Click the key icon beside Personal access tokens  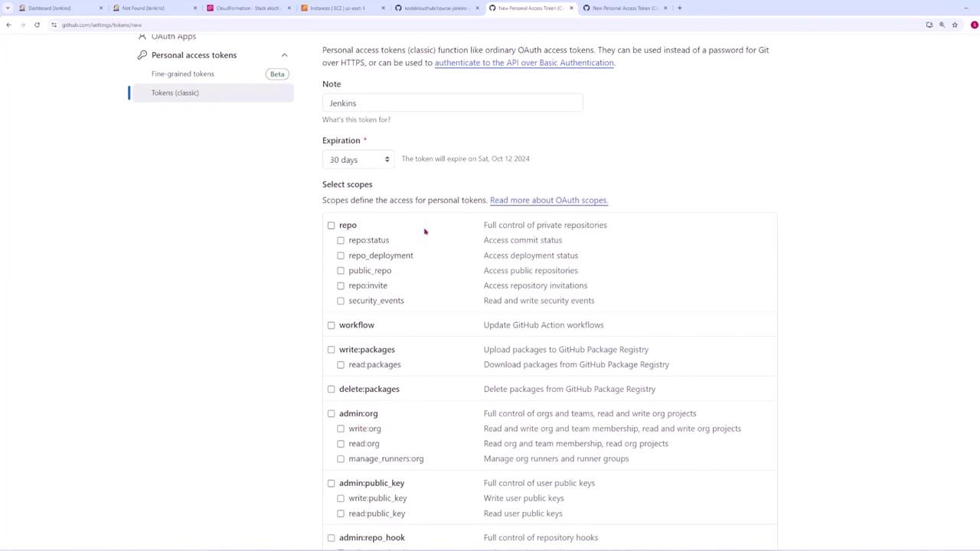pos(142,55)
